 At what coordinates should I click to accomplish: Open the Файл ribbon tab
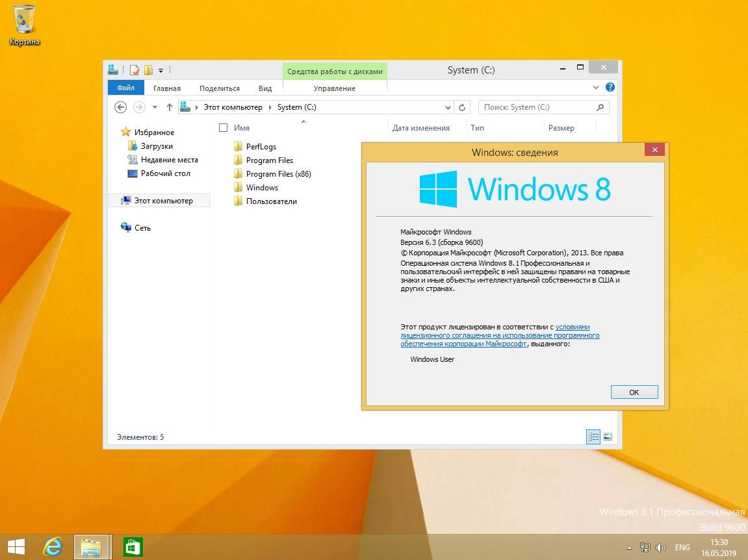pos(126,88)
